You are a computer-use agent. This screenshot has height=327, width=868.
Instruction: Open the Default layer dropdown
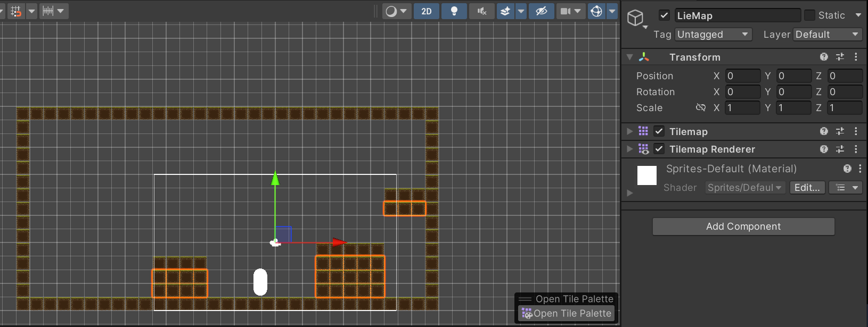coord(828,35)
